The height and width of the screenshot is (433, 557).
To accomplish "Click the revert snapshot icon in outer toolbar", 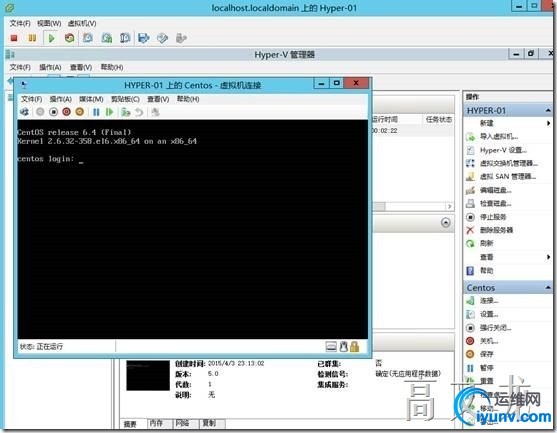I will tap(107, 38).
